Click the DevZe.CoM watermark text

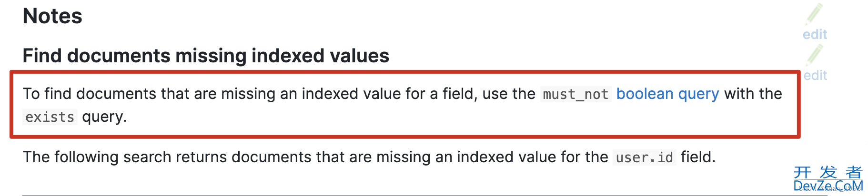pyautogui.click(x=828, y=186)
